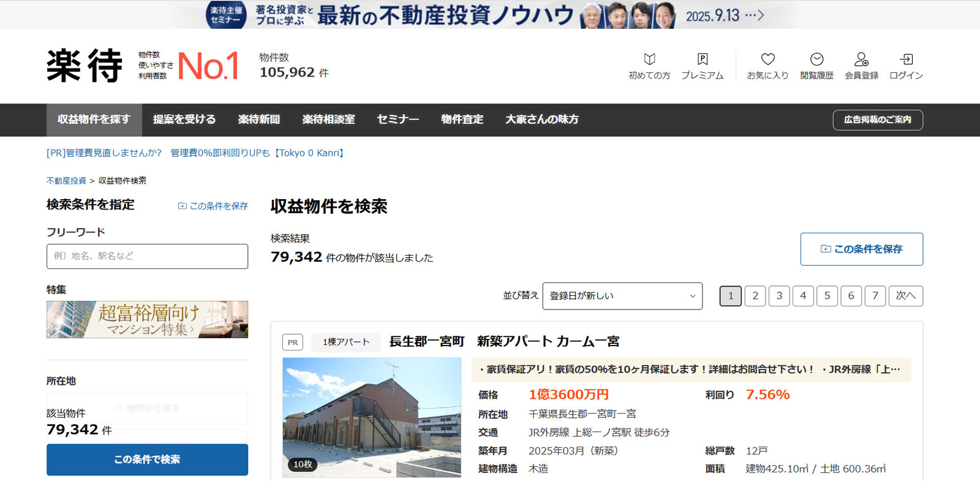Open the apartment listing photo thumbnail
This screenshot has width=980, height=481.
[x=372, y=417]
